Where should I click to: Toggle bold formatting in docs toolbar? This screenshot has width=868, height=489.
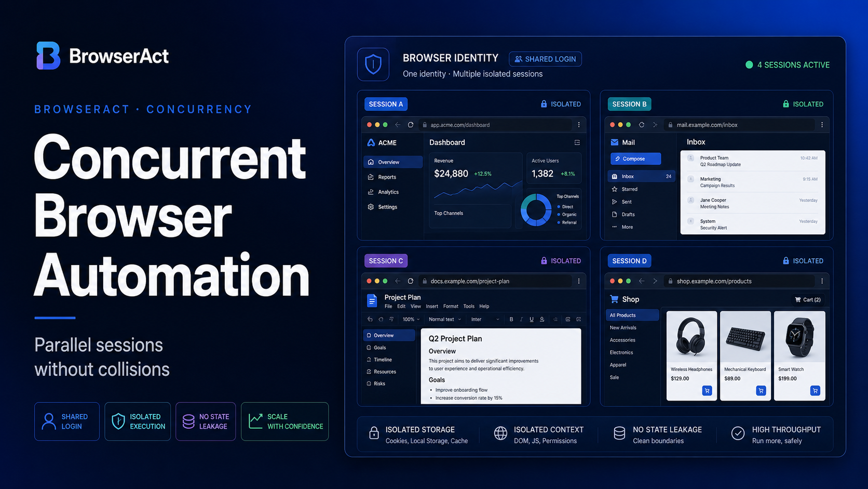tap(511, 320)
